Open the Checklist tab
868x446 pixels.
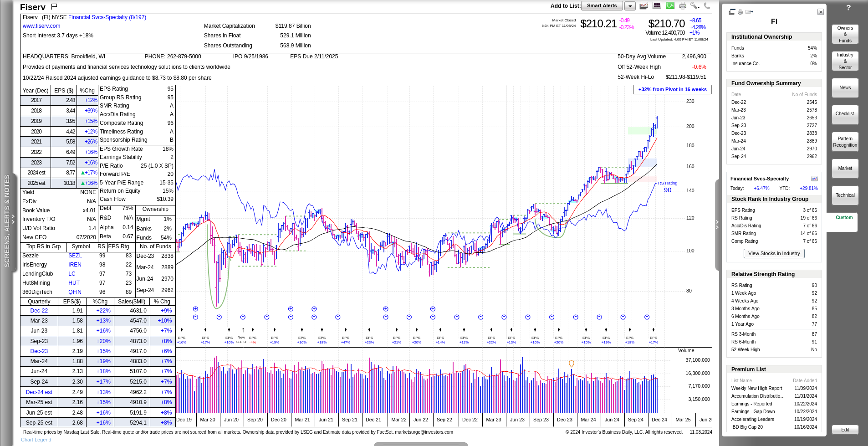pos(845,114)
